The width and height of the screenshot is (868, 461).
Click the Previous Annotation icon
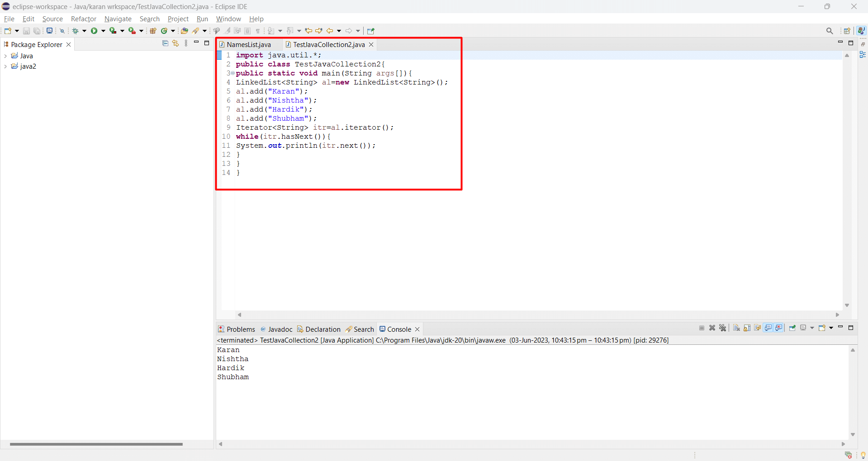[x=290, y=31]
